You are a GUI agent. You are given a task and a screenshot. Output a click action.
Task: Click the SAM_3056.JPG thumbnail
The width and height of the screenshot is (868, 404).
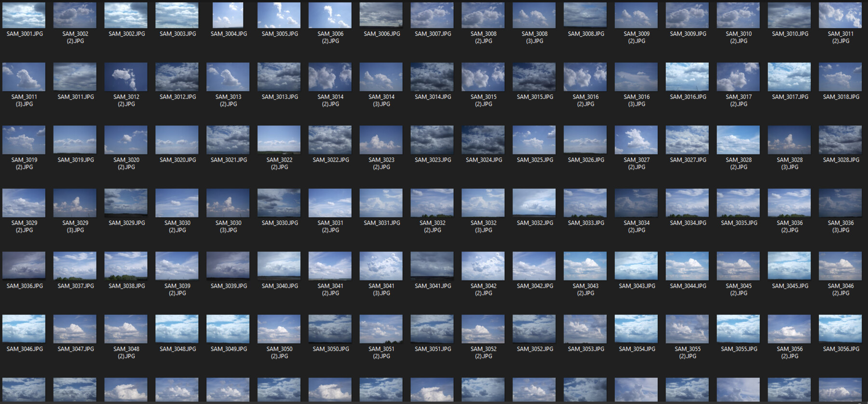pyautogui.click(x=841, y=329)
